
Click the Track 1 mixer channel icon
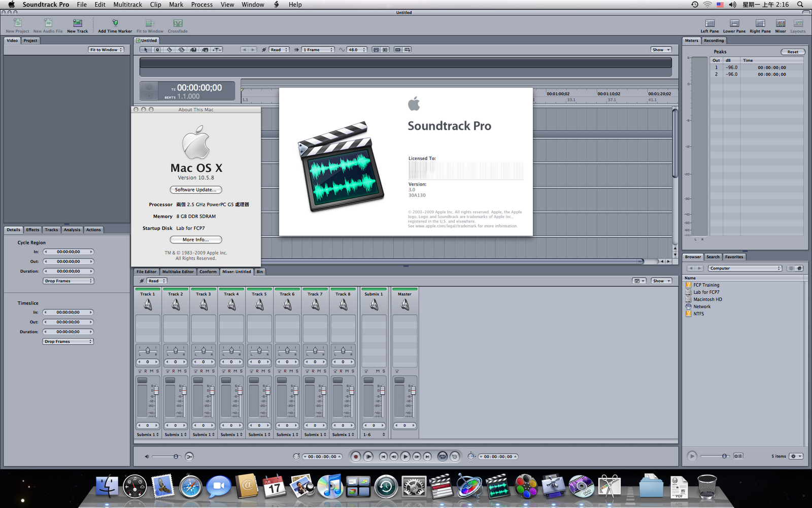(x=148, y=304)
